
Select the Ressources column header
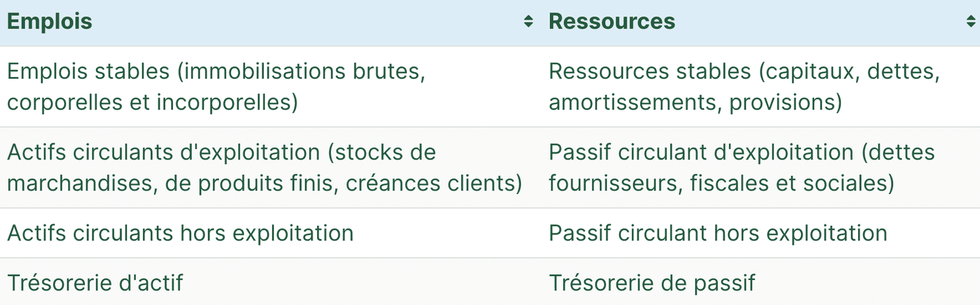(612, 21)
